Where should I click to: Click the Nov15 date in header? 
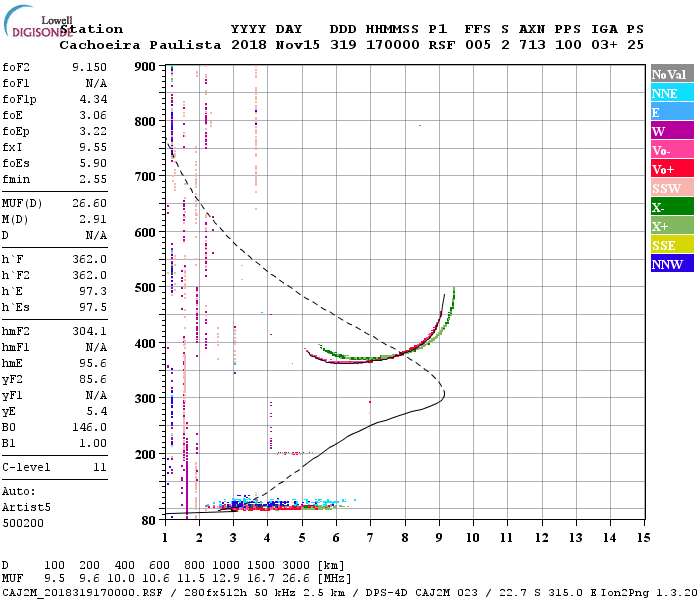[x=297, y=45]
